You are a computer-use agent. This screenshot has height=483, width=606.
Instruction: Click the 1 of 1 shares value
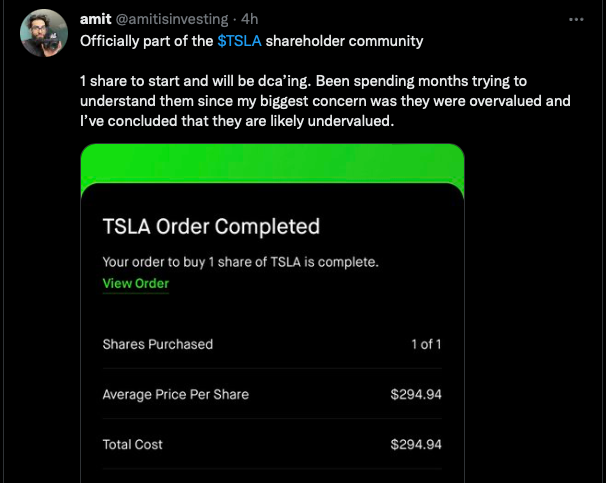(x=426, y=344)
